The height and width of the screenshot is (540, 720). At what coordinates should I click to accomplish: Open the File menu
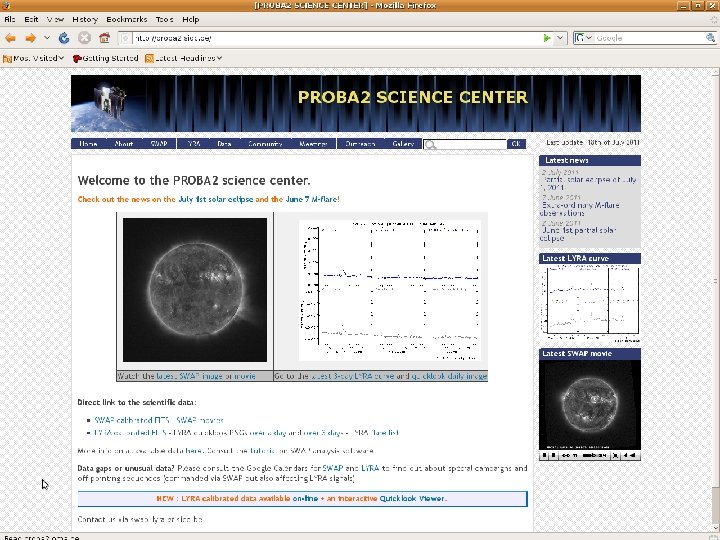pyautogui.click(x=10, y=19)
